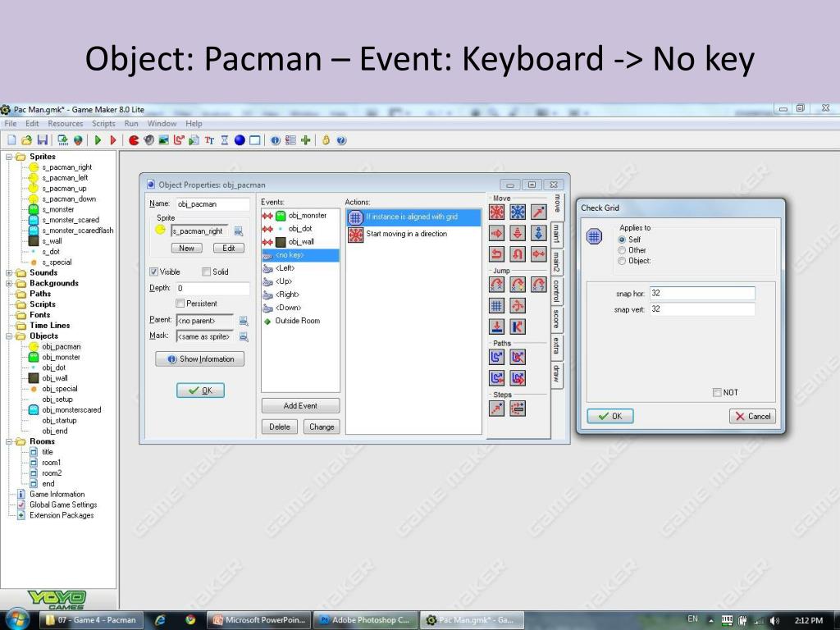Viewport: 840px width, 630px height.
Task: Select the Set Path action icon
Action: tap(496, 358)
